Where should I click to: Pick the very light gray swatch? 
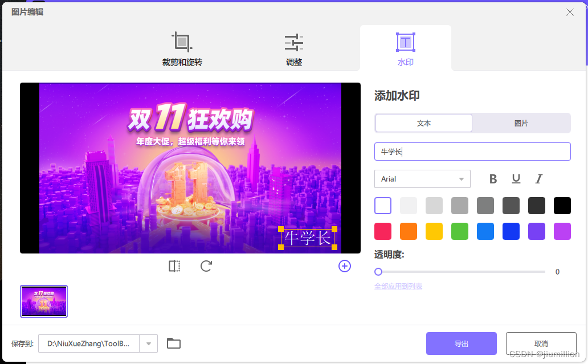click(x=409, y=206)
